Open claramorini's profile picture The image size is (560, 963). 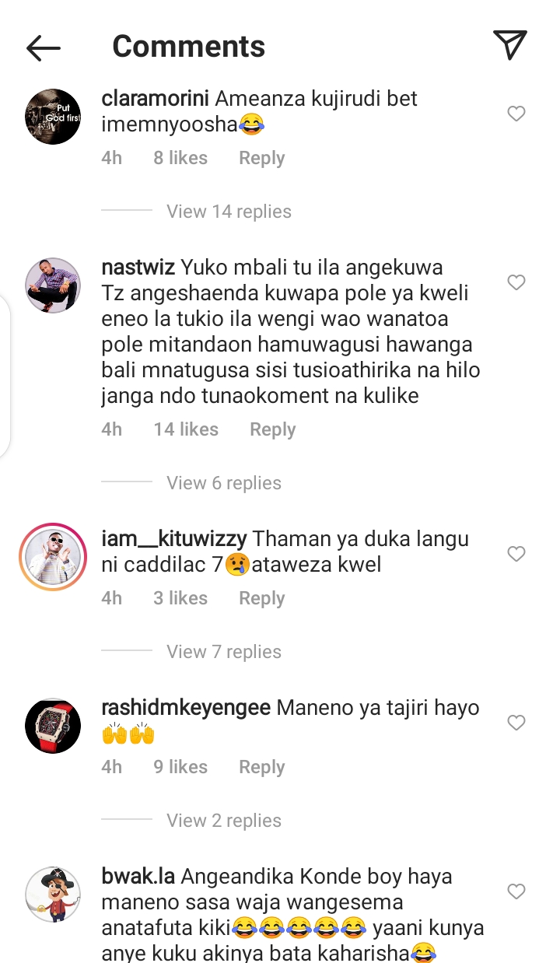(x=53, y=117)
